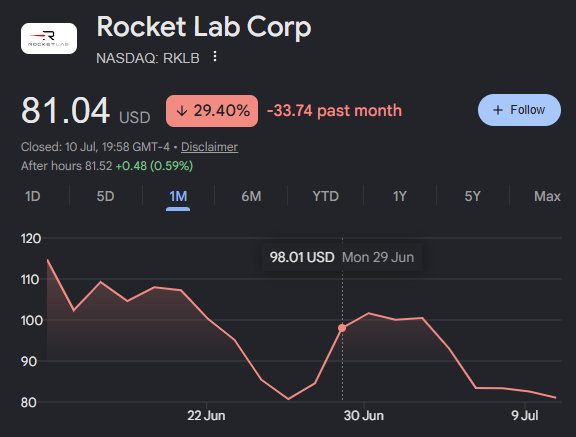Open the Disclaimer link

pos(209,147)
